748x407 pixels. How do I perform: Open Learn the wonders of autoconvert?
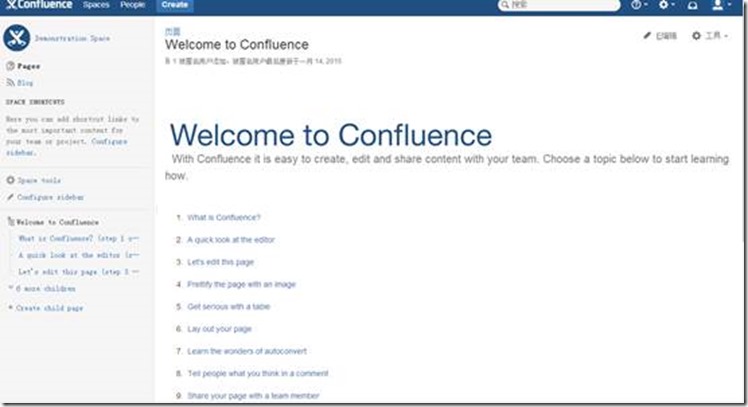[x=247, y=352]
